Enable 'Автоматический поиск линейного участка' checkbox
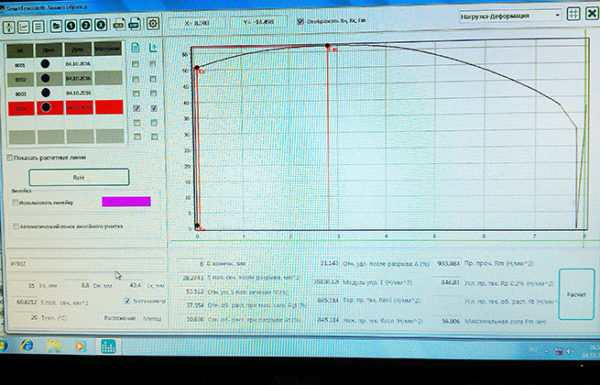 [x=16, y=227]
